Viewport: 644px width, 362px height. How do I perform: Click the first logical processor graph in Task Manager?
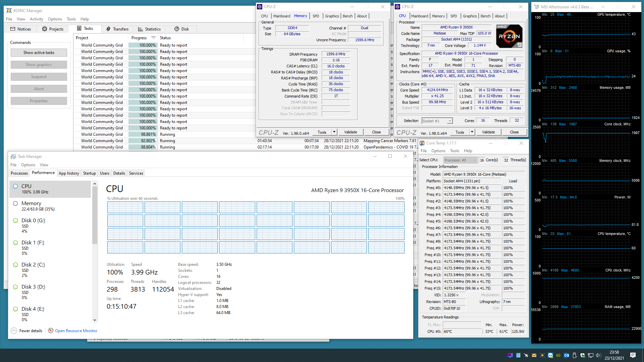125,207
